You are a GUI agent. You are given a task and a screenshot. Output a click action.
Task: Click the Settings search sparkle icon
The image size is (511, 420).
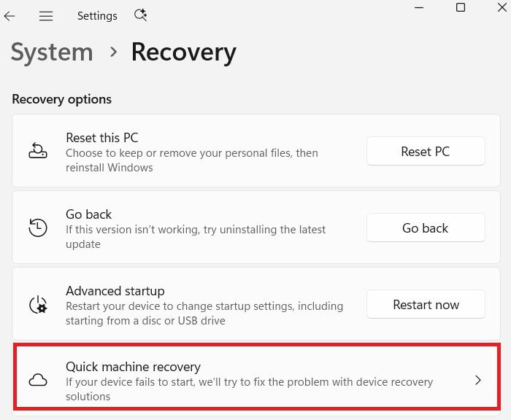tap(141, 15)
